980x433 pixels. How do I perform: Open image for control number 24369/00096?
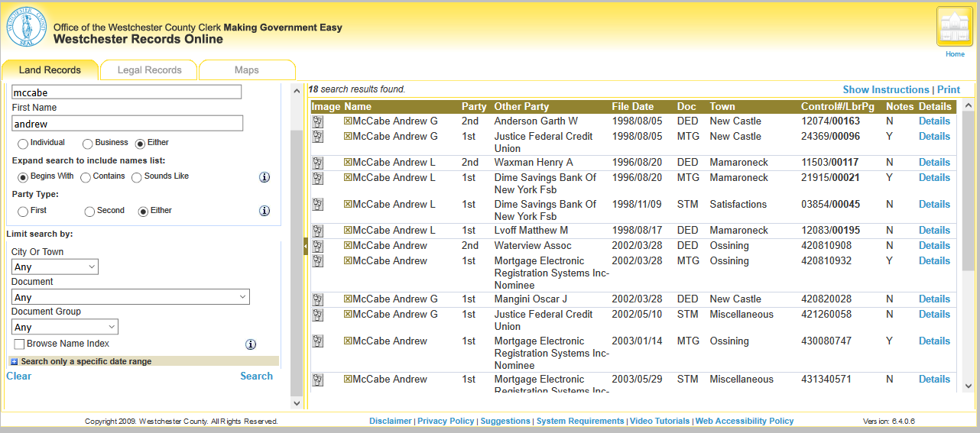[x=318, y=137]
